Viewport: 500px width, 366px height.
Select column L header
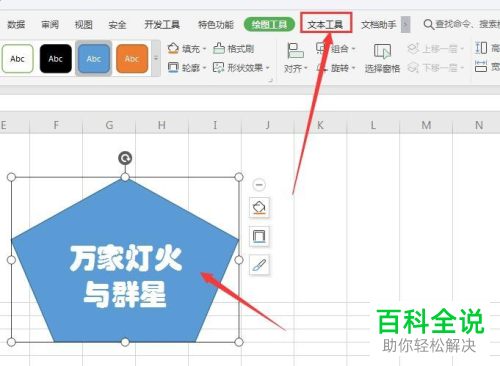pyautogui.click(x=373, y=125)
